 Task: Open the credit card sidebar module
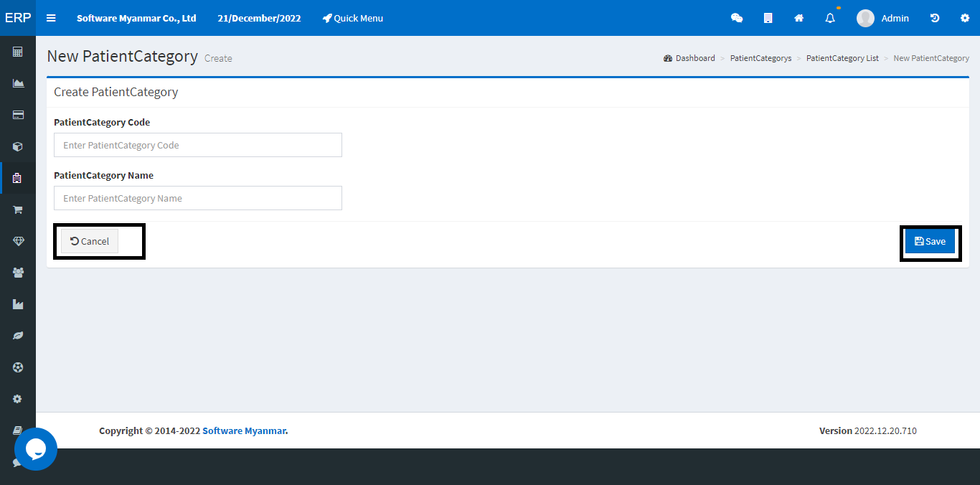18,115
